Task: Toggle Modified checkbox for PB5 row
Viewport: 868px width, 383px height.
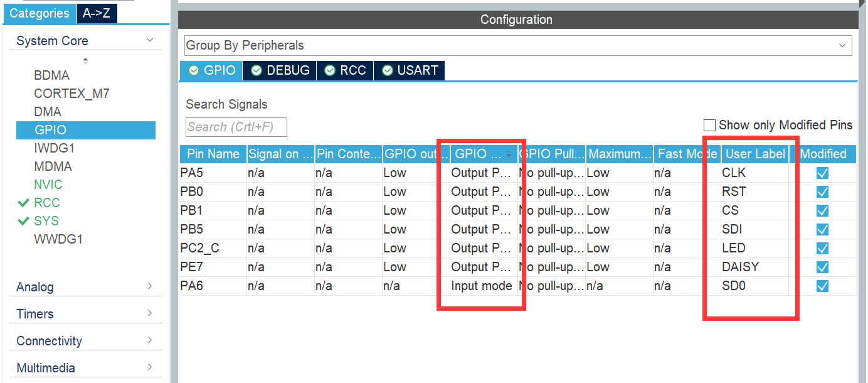Action: 822,230
